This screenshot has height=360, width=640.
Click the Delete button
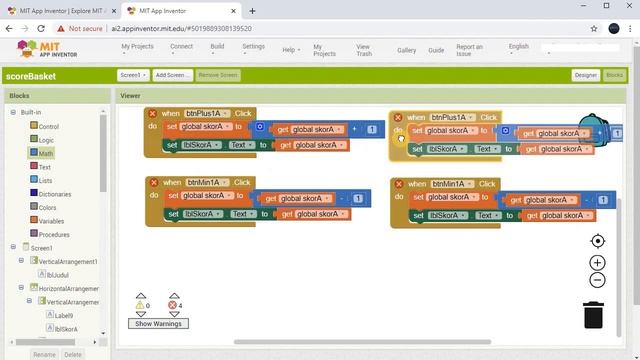coord(73,354)
